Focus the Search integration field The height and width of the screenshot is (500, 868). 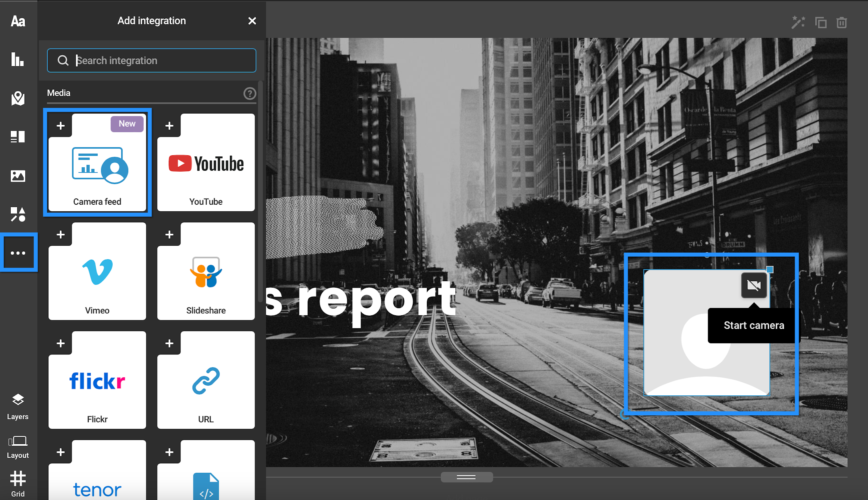click(x=152, y=60)
